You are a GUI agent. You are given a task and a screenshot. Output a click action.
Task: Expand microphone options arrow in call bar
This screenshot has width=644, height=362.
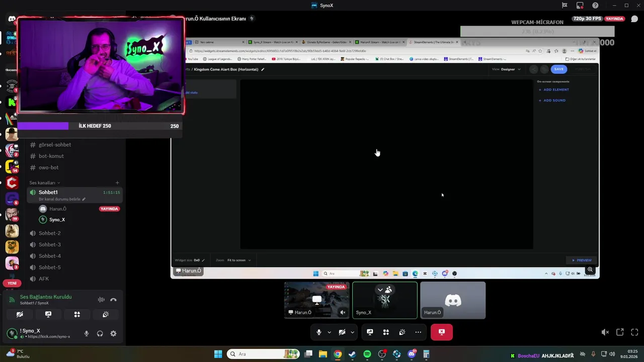point(329,332)
